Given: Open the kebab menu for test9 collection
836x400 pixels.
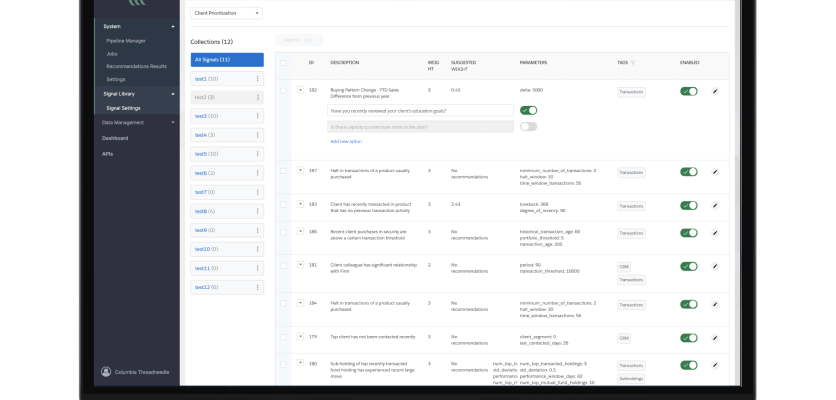Looking at the screenshot, I should click(x=258, y=230).
